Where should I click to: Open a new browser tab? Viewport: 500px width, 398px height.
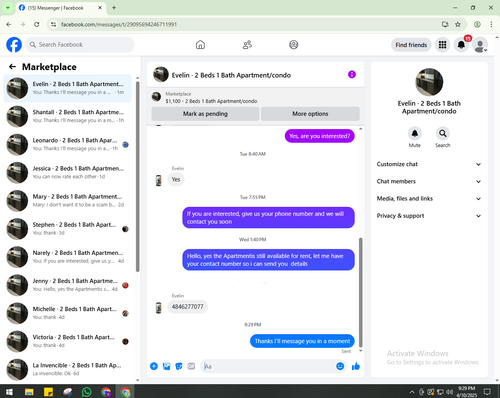[114, 8]
